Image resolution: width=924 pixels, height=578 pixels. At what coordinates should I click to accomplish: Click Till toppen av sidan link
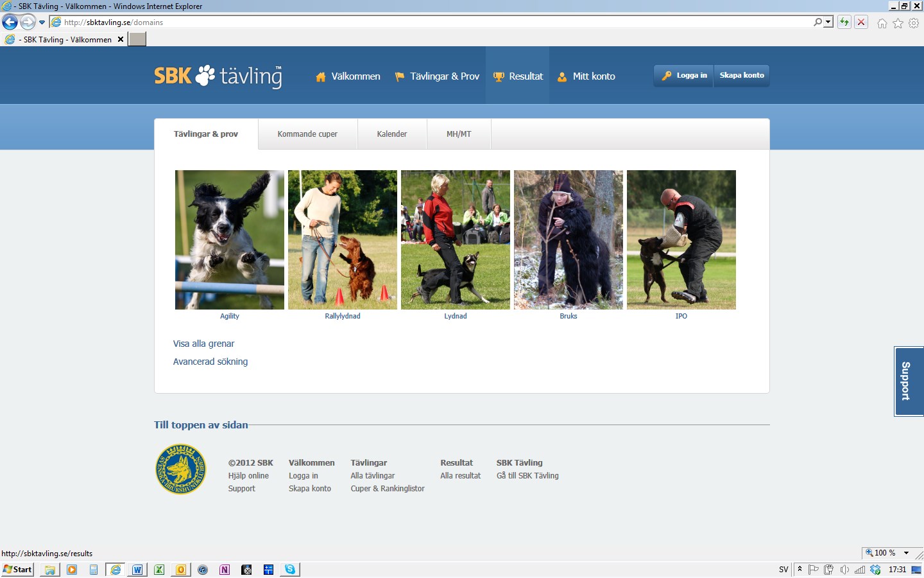pyautogui.click(x=201, y=425)
